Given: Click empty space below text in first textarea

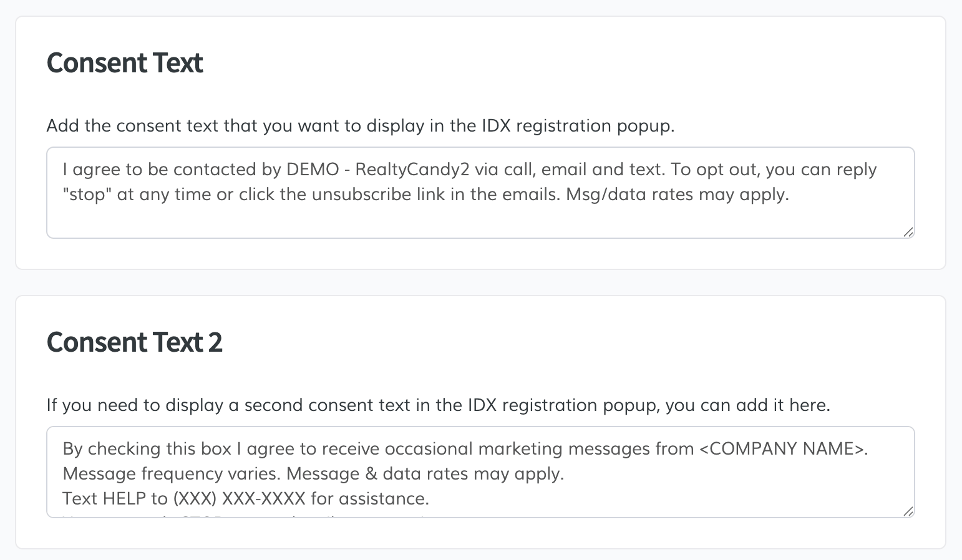Looking at the screenshot, I should tap(480, 221).
